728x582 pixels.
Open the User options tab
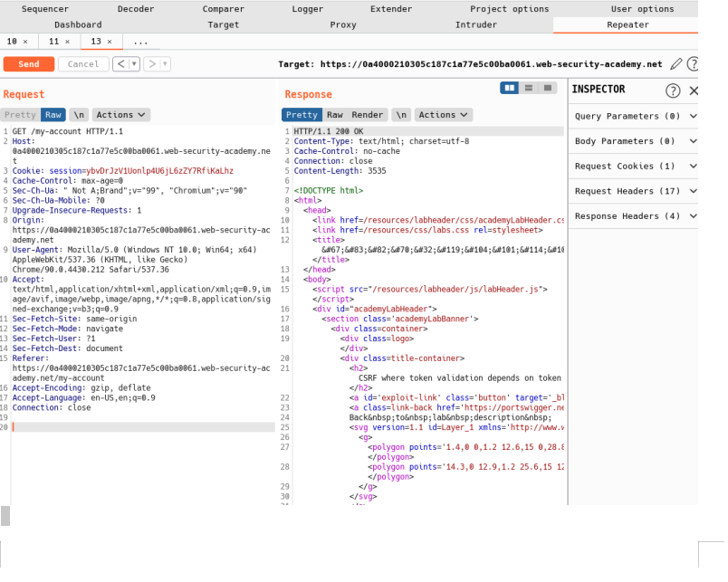coord(642,9)
